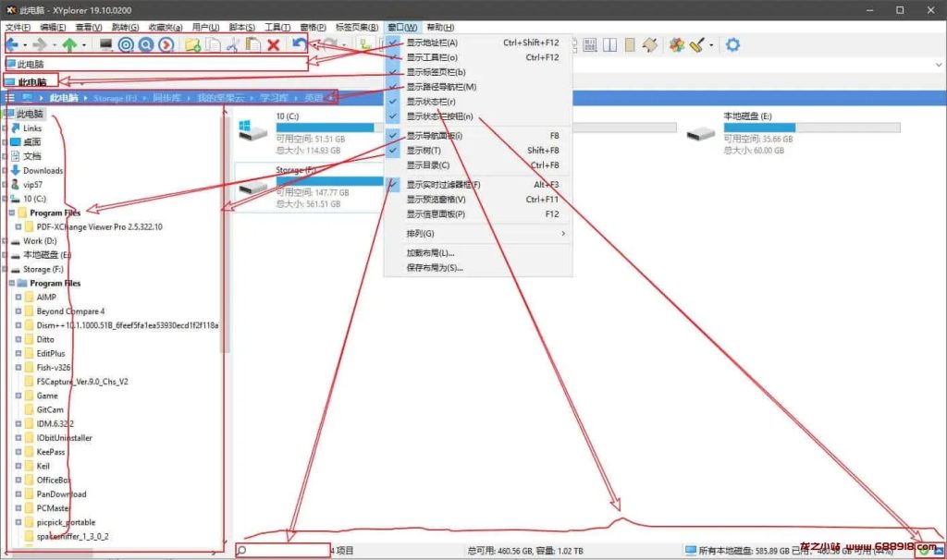Choose 加载布局(L)... from menu

click(478, 253)
